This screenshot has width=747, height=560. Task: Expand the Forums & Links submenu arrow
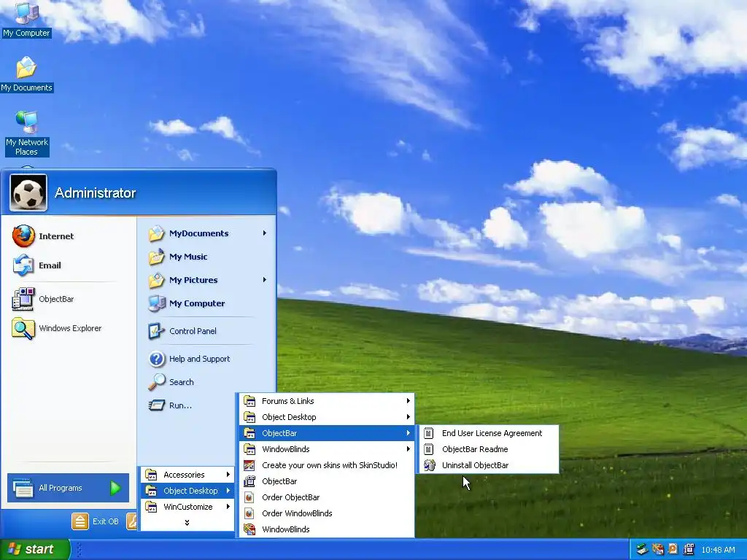[x=409, y=401]
